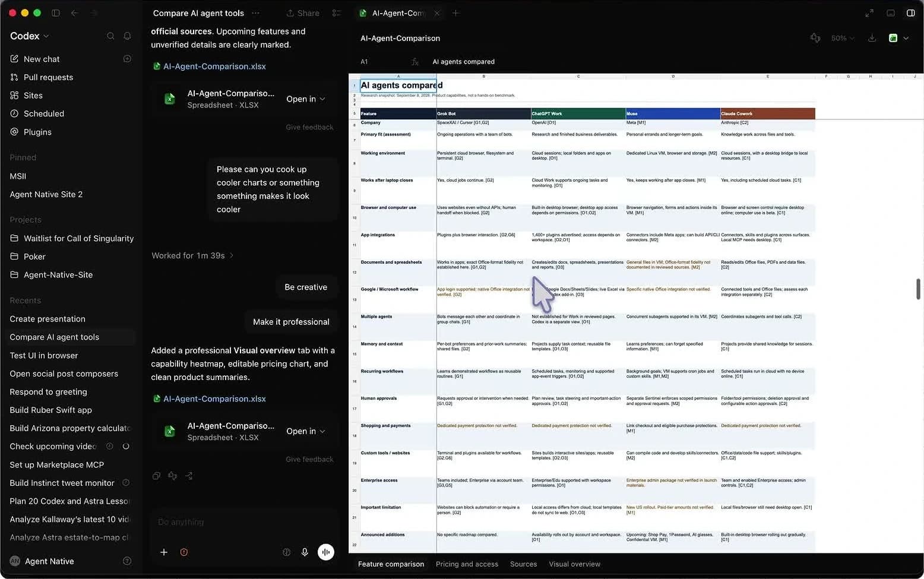Open the help icon beside Agent Native
The width and height of the screenshot is (924, 579).
[126, 561]
